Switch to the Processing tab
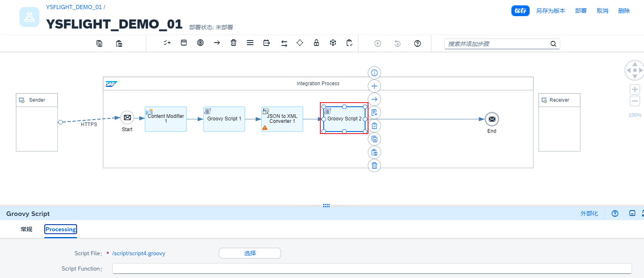 pyautogui.click(x=61, y=229)
